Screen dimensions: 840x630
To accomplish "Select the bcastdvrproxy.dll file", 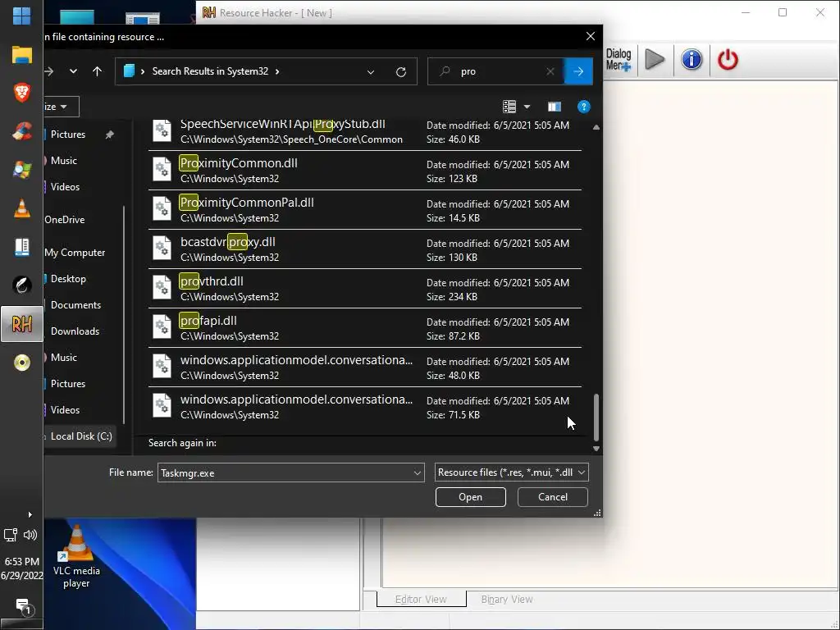I will (x=365, y=249).
